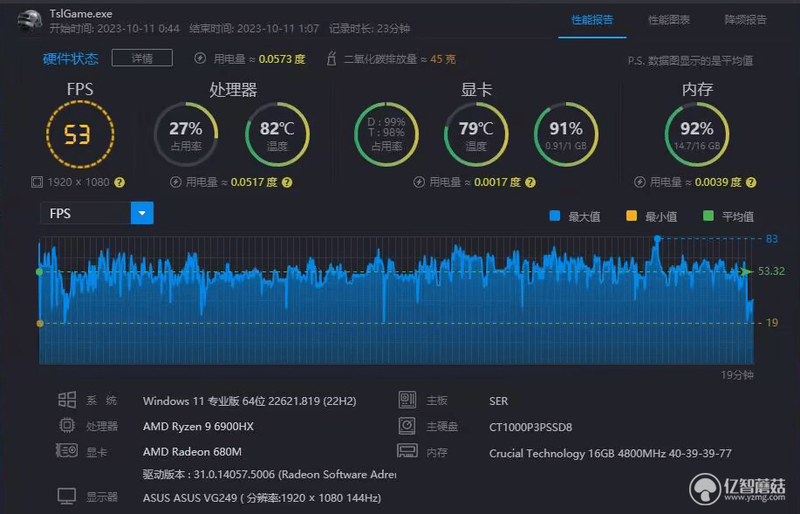Click the 详情 button beside 硬件状态

142,58
